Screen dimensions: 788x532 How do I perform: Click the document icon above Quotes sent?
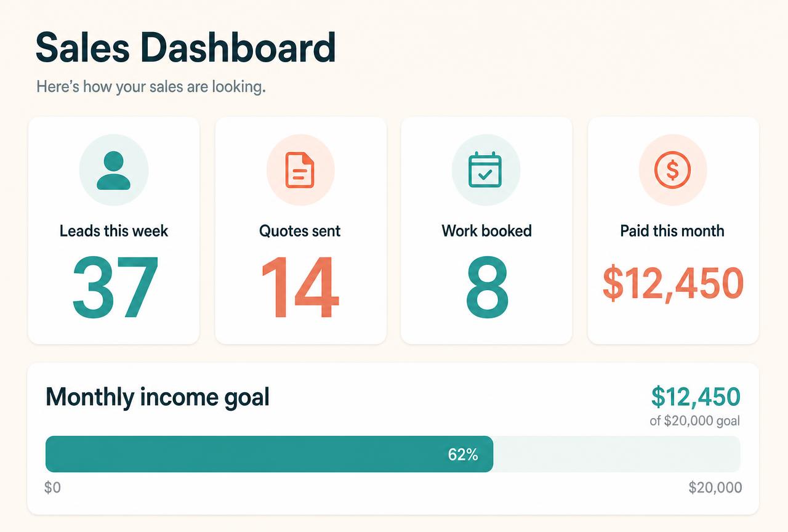point(300,170)
